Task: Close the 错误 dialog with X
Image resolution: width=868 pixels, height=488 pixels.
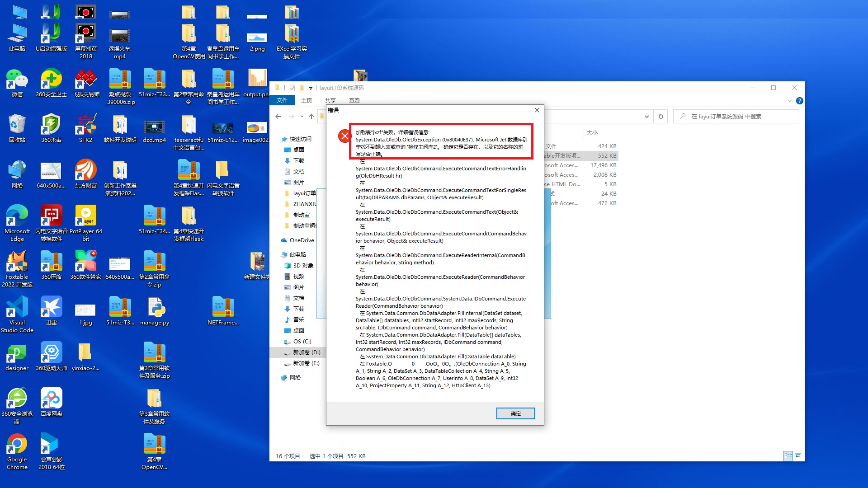Action: (x=537, y=110)
